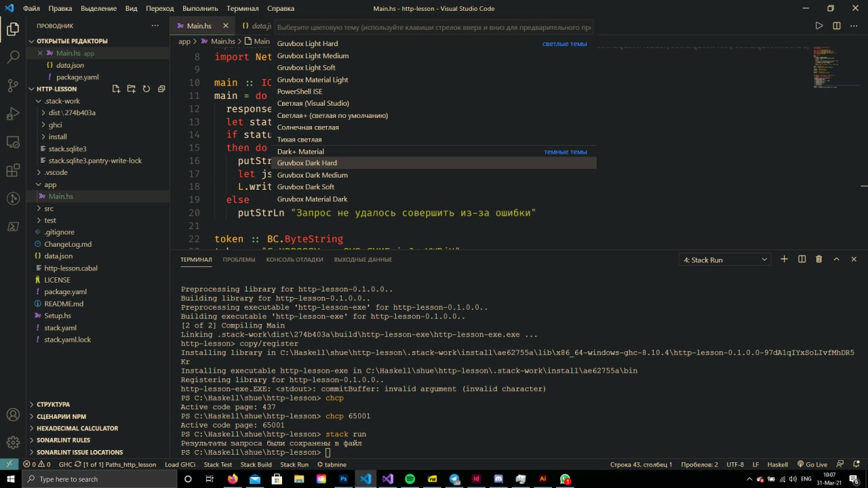Click the theme search input field
The image size is (868, 488).
pyautogui.click(x=434, y=28)
